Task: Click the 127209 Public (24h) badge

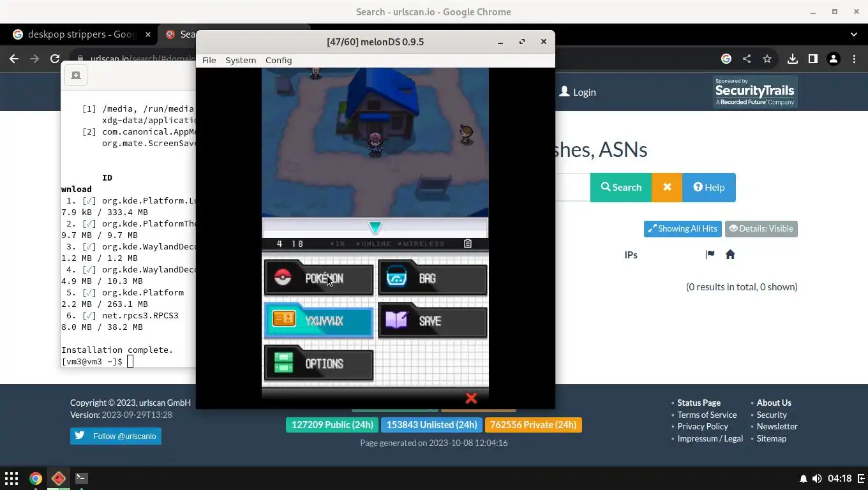Action: [332, 425]
